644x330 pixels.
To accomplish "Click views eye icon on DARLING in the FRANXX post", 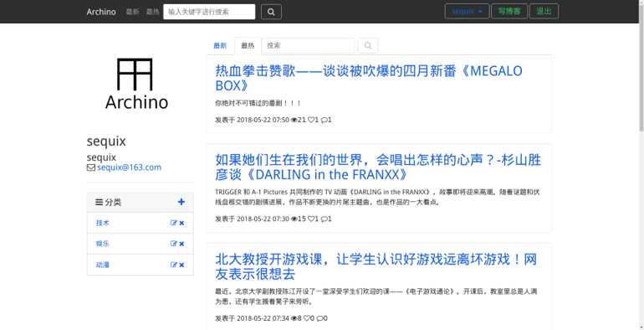I will coord(294,219).
